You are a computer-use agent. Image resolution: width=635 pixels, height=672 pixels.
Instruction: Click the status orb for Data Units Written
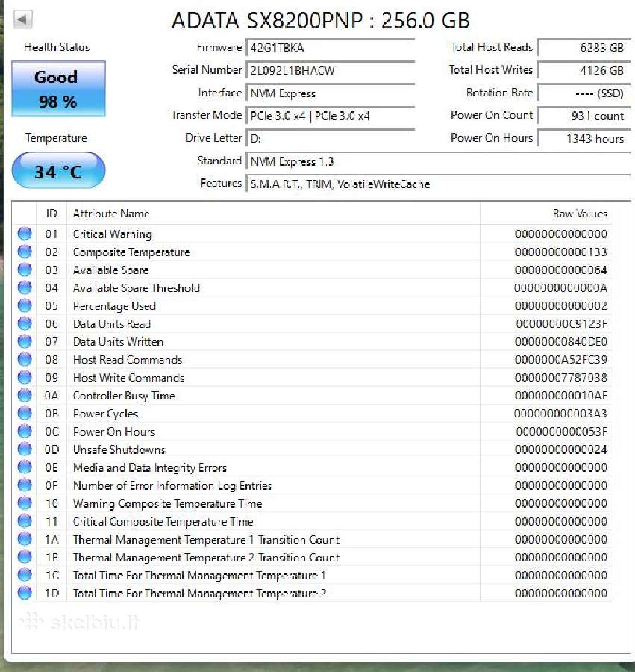coord(25,341)
